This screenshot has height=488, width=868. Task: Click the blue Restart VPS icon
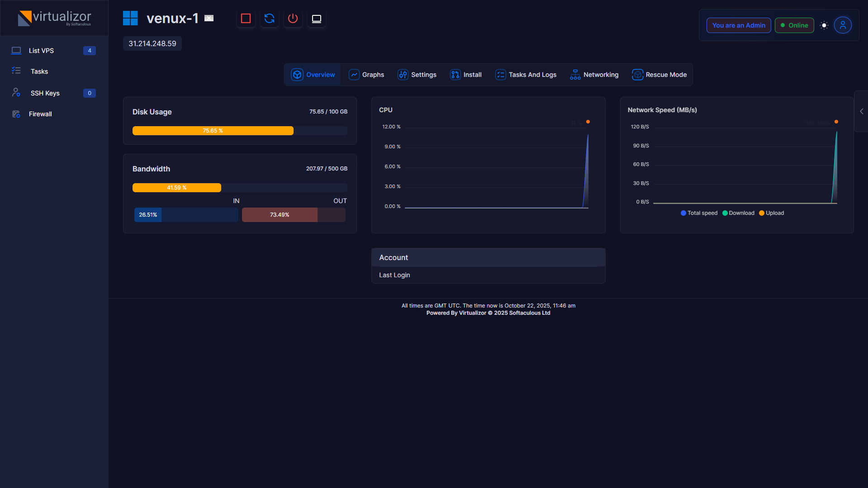pos(270,19)
